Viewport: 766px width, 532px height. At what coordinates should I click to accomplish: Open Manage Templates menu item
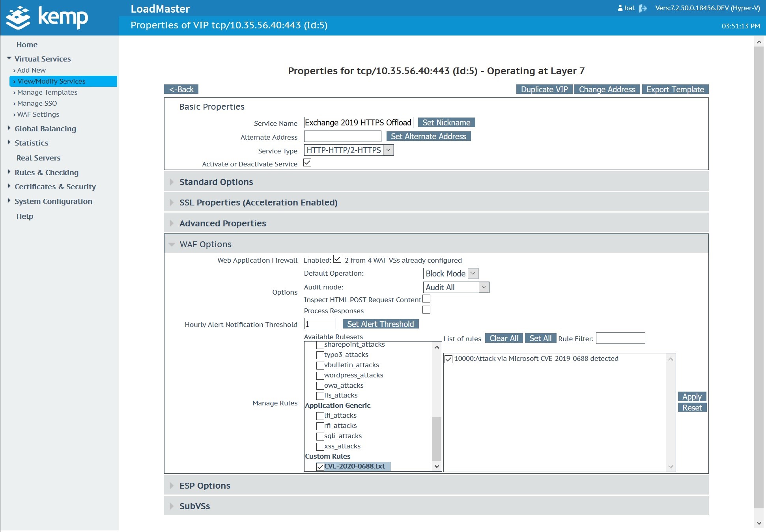[47, 92]
